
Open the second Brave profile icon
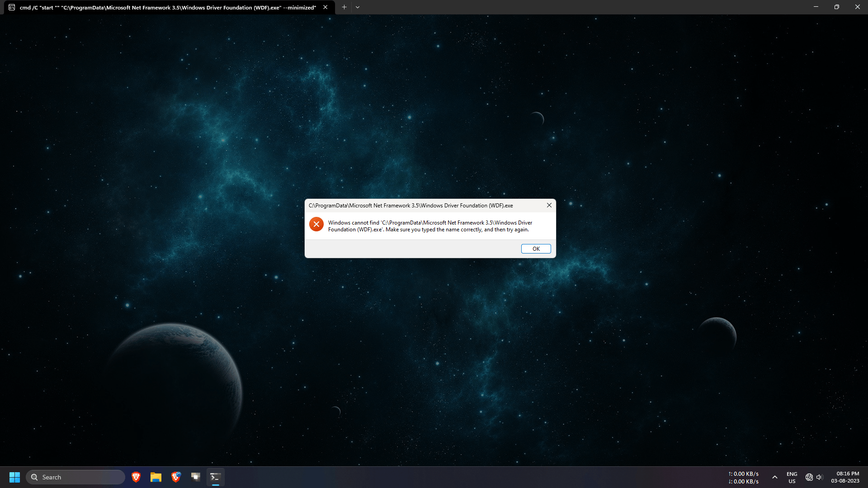click(x=176, y=477)
